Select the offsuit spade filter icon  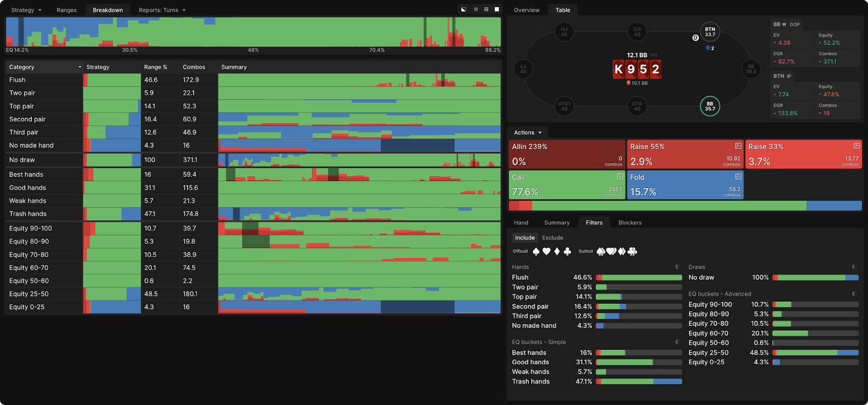pyautogui.click(x=536, y=252)
